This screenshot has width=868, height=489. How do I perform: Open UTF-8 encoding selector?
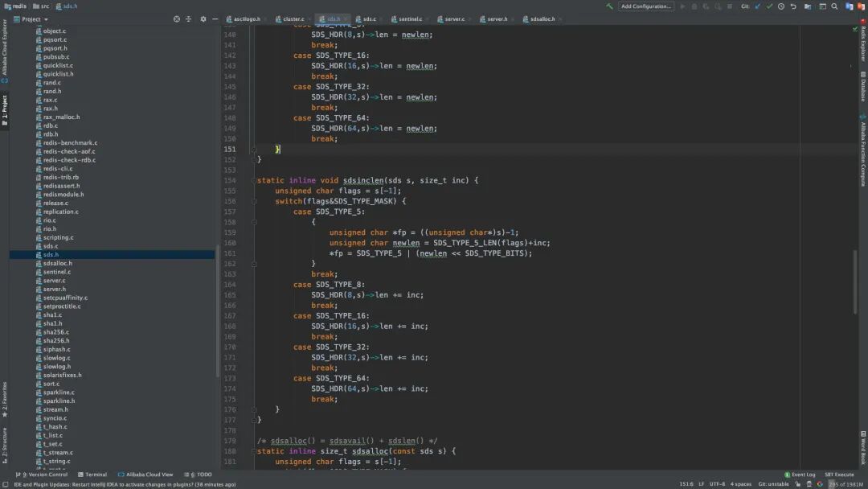point(717,484)
